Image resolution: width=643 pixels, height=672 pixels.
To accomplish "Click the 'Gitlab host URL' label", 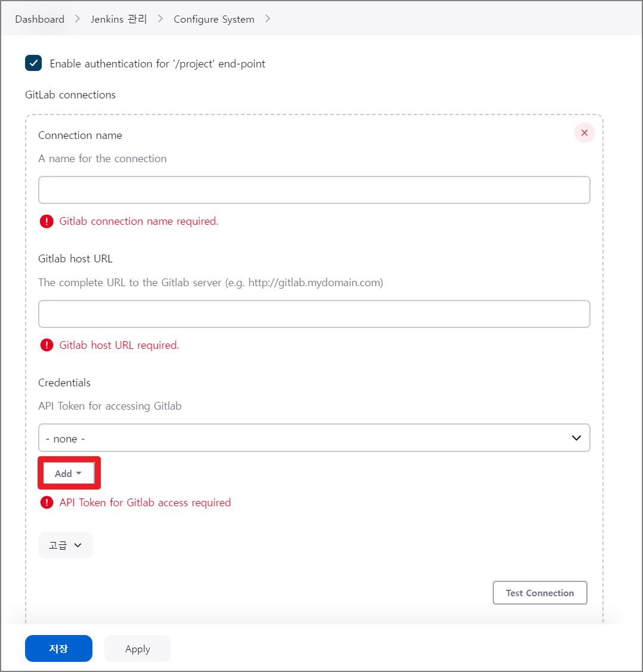I will 75,259.
